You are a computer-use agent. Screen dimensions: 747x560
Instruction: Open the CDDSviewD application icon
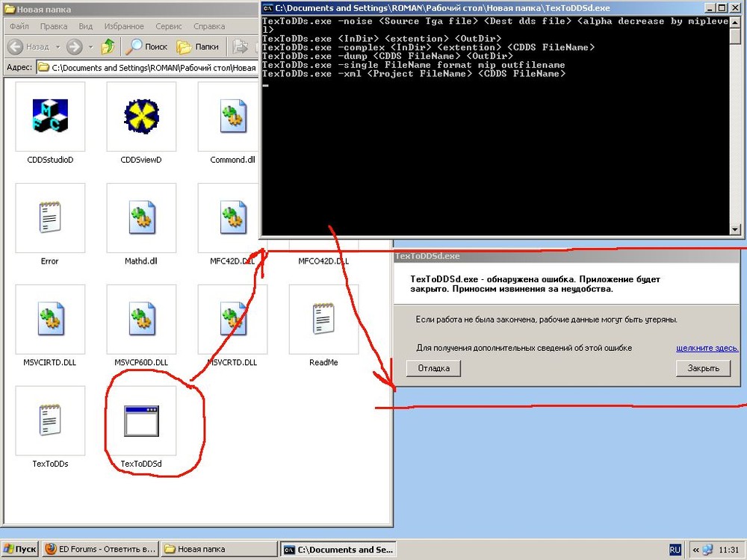[141, 116]
